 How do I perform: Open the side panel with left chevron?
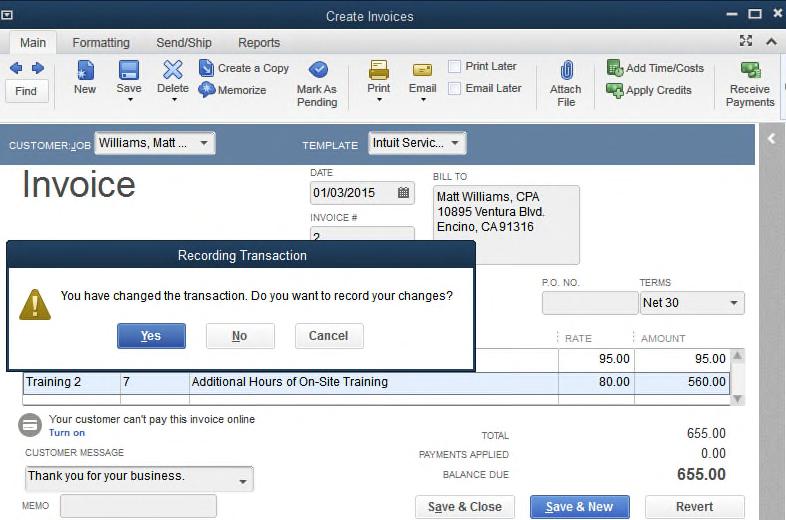[x=771, y=139]
